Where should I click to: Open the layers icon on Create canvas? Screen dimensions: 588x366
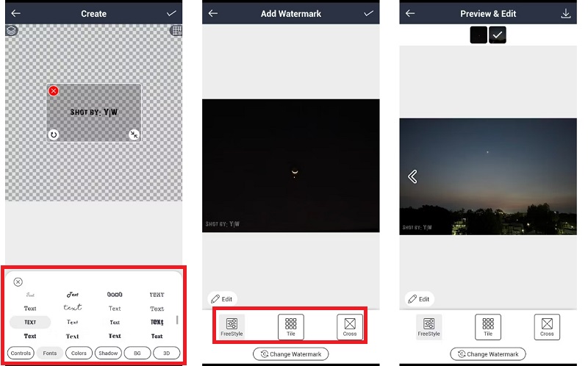tap(11, 30)
